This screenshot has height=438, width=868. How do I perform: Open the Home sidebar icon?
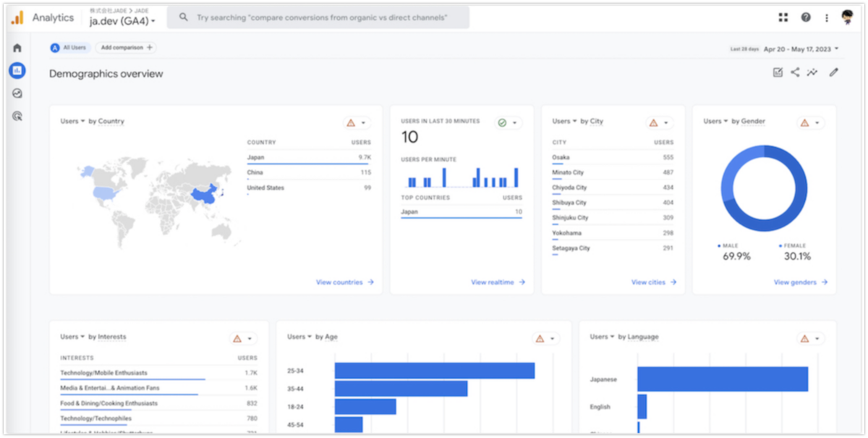[x=17, y=48]
